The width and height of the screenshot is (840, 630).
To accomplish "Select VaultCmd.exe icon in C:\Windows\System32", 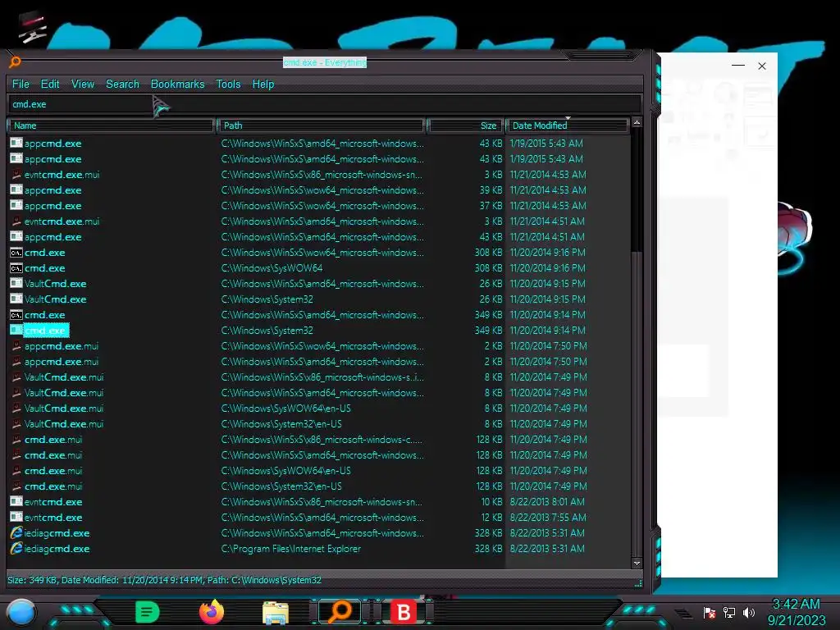I will click(x=16, y=299).
